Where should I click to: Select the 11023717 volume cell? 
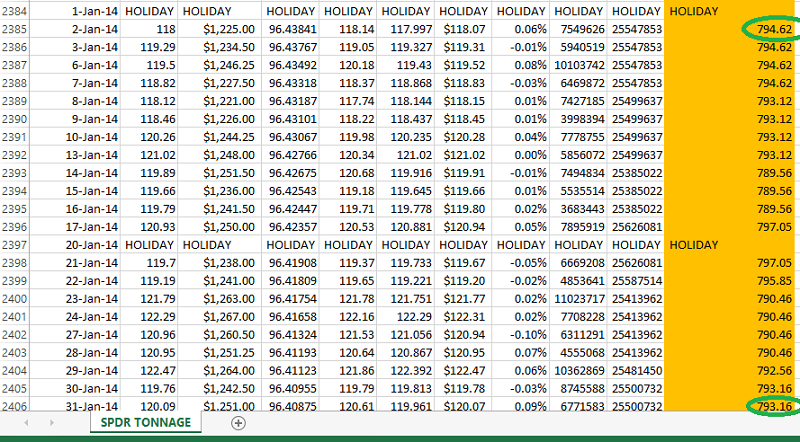(579, 299)
